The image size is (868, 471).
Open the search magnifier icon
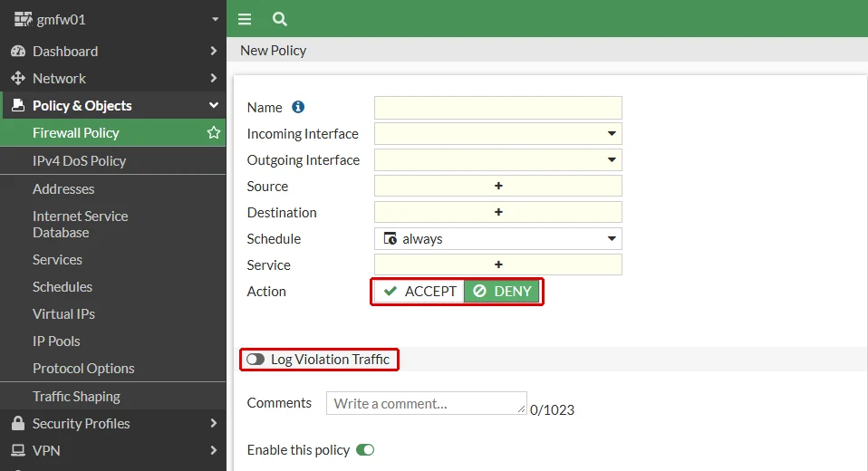point(280,19)
